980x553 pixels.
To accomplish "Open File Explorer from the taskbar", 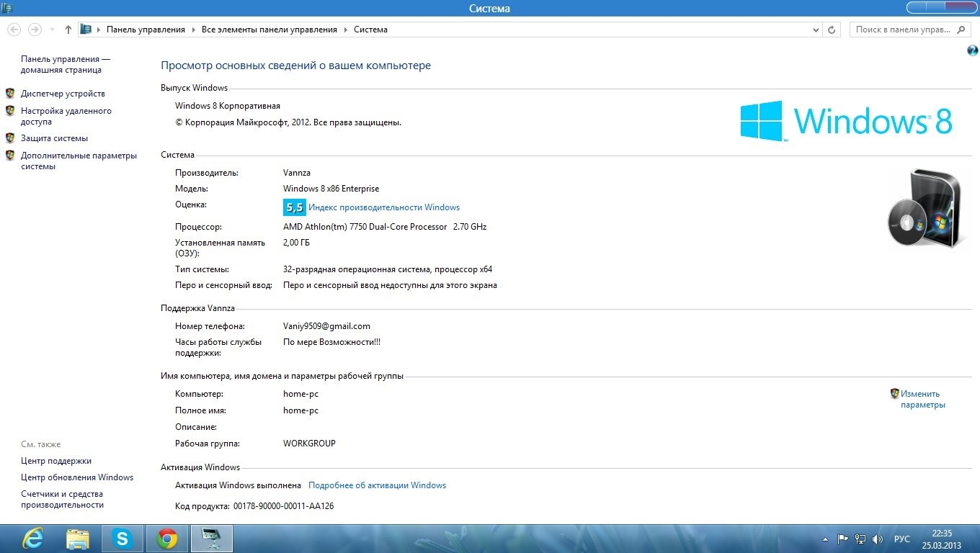I will pos(78,539).
